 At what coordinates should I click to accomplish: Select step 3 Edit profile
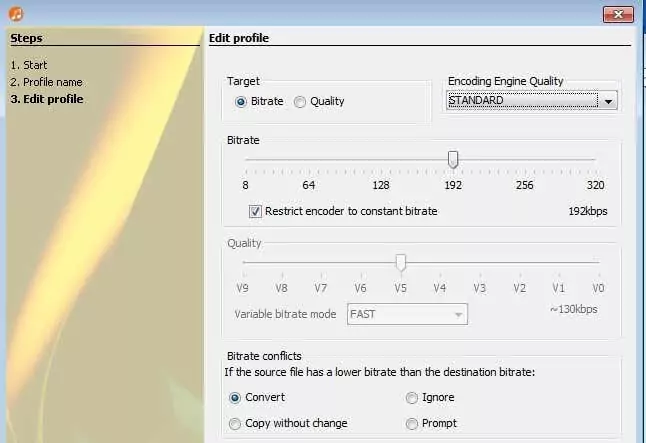pos(47,99)
